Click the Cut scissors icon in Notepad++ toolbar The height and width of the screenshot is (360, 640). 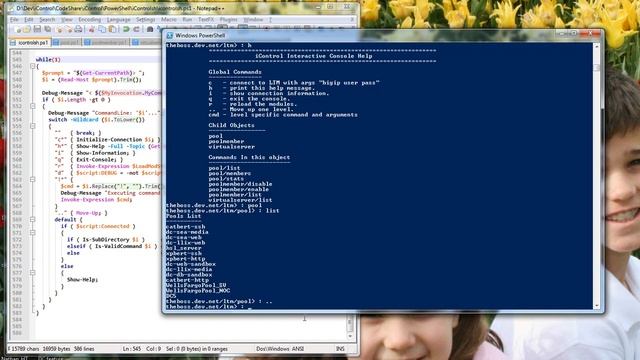pyautogui.click(x=92, y=29)
